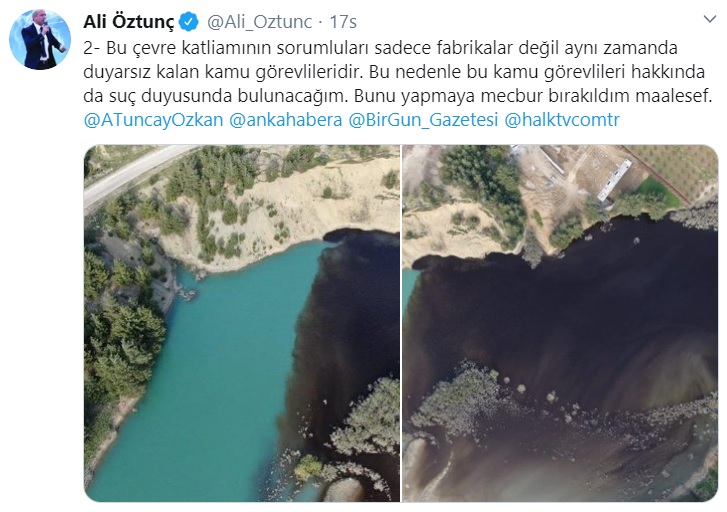Open the Ali Öztunç display name link
Viewport: 727px width, 512px height.
(x=129, y=22)
